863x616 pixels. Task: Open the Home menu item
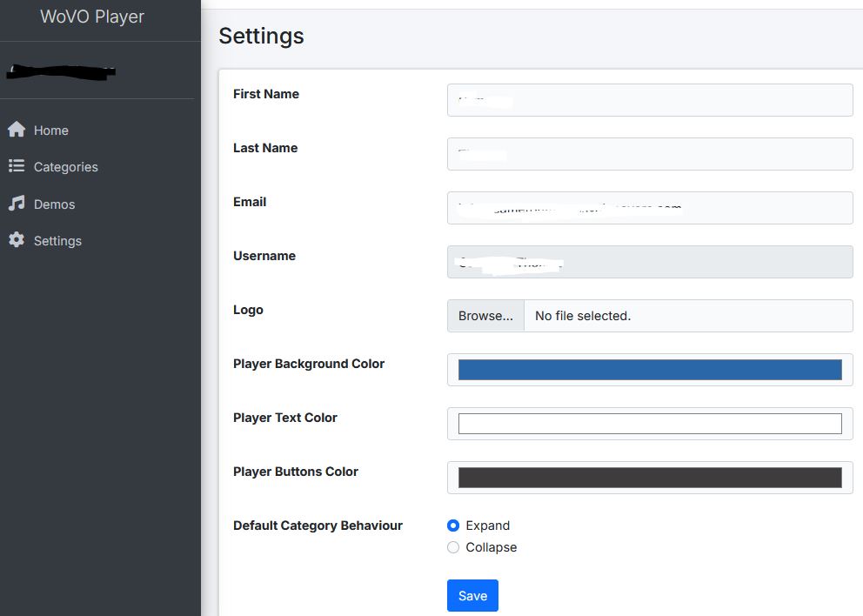pyautogui.click(x=51, y=131)
